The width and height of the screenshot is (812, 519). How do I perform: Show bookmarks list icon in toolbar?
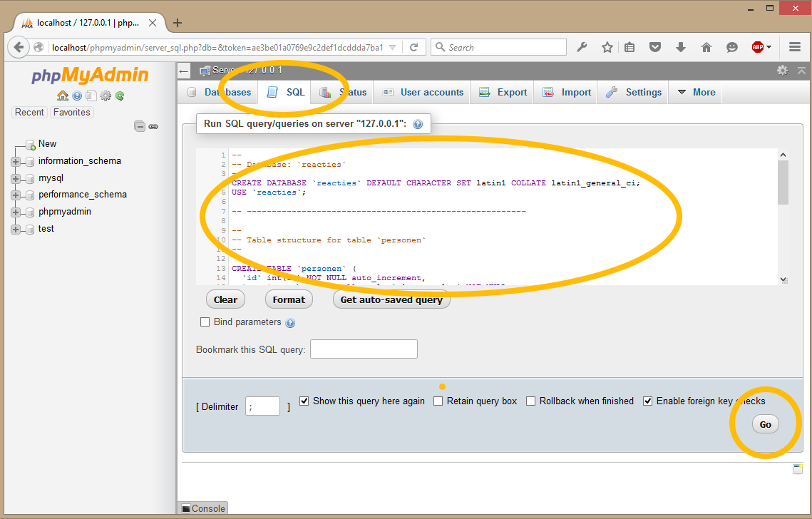(x=629, y=47)
